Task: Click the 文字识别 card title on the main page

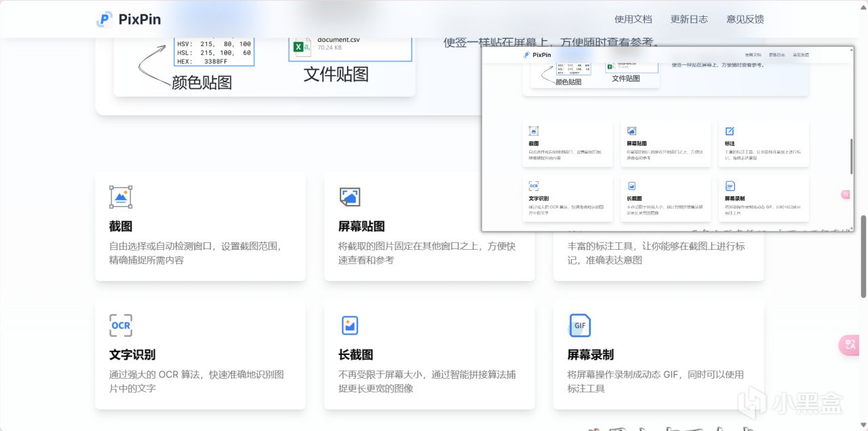Action: (132, 355)
